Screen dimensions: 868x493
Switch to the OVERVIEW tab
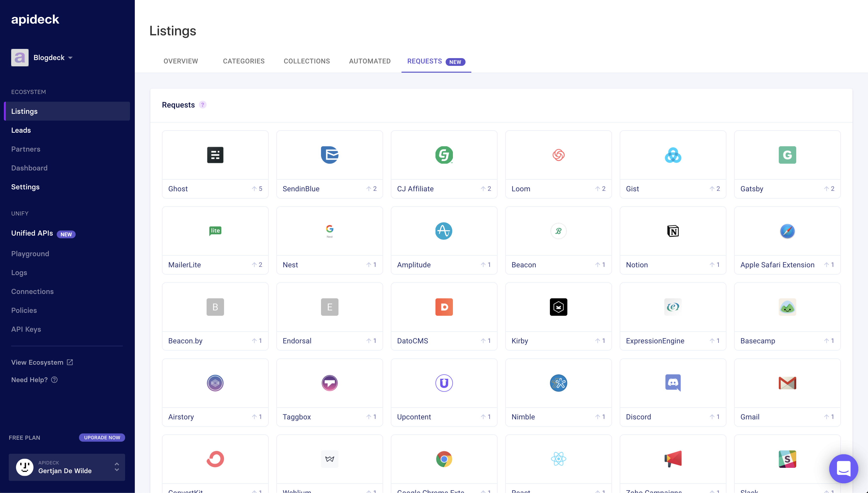click(x=181, y=61)
